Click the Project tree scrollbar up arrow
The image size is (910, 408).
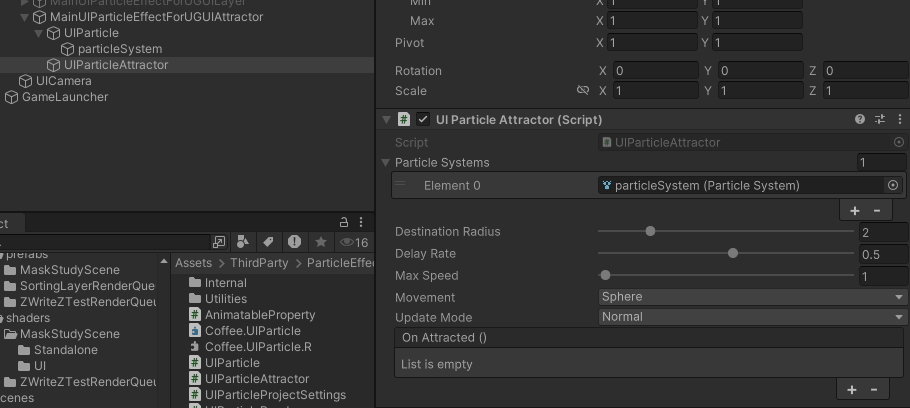pyautogui.click(x=164, y=261)
